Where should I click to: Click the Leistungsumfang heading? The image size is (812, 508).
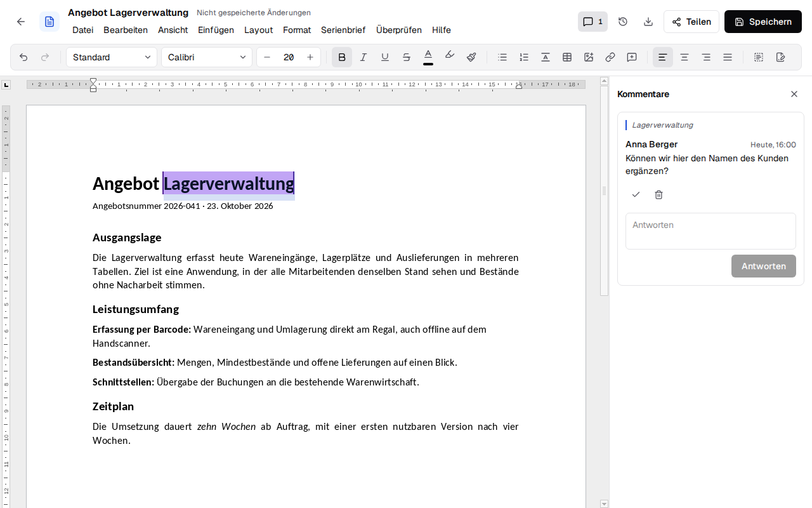tap(136, 309)
